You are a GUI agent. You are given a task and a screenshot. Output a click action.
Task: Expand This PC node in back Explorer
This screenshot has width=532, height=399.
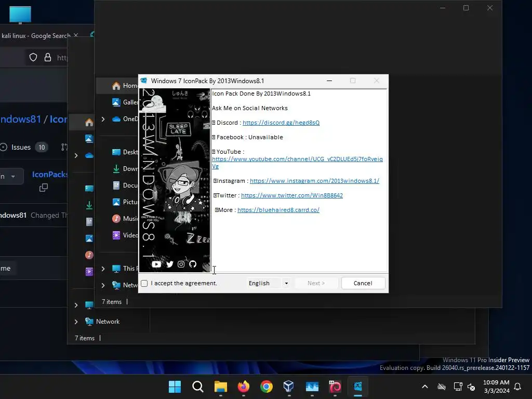point(76,305)
